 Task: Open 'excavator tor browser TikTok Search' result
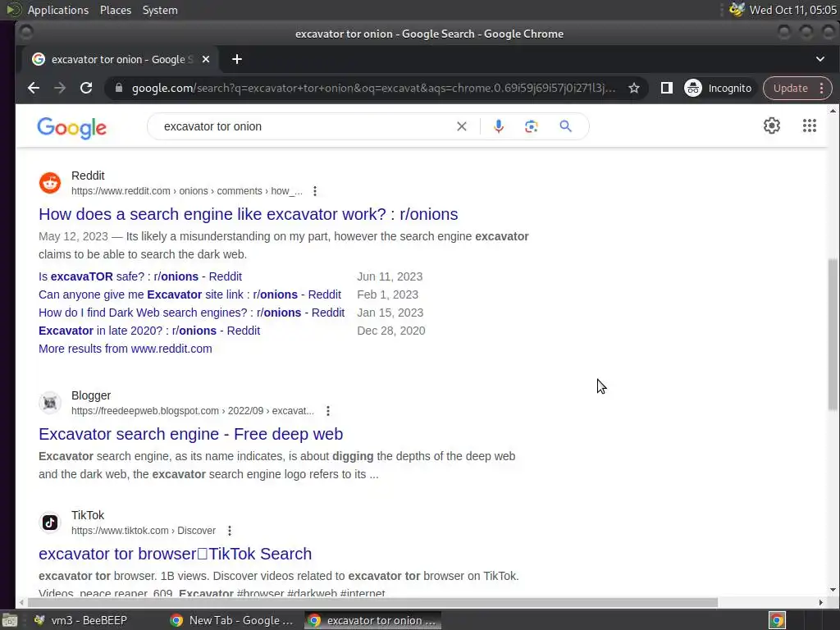[x=176, y=554]
